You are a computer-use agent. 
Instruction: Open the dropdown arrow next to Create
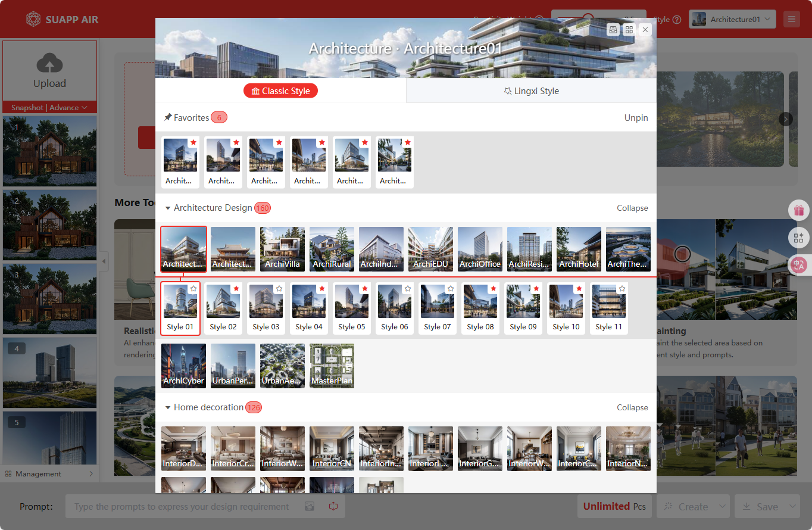pyautogui.click(x=722, y=507)
